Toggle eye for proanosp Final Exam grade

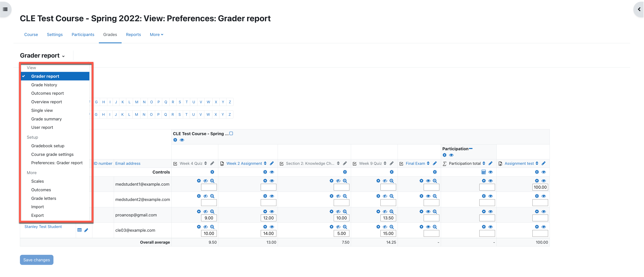(x=428, y=212)
